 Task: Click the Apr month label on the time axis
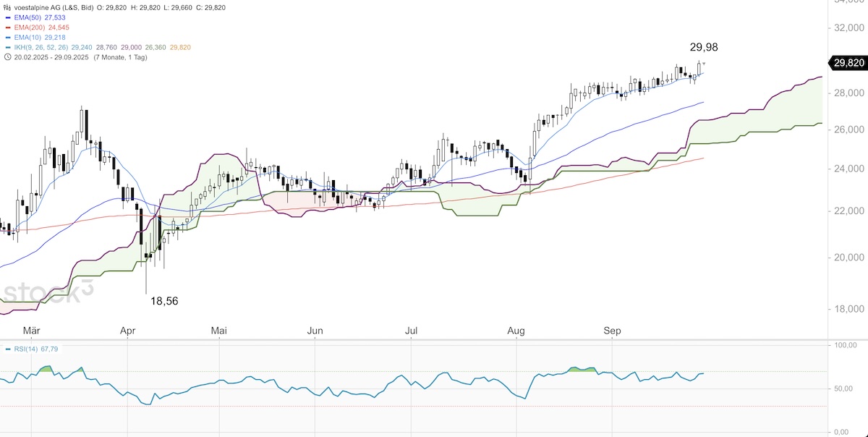point(127,331)
